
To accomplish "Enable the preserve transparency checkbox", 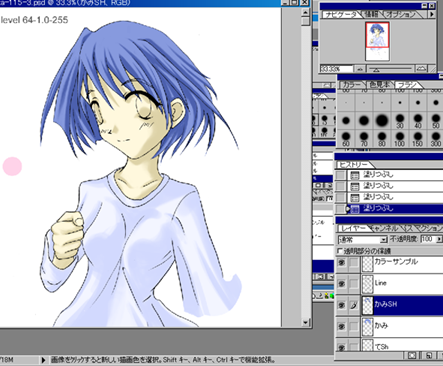I will [x=340, y=251].
